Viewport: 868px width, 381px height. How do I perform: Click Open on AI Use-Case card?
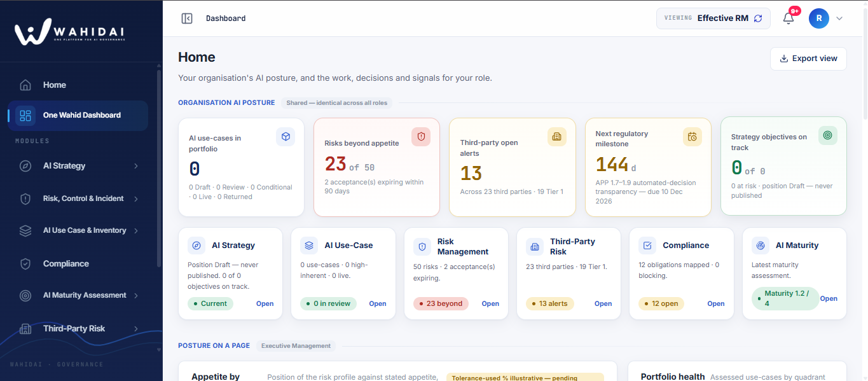(378, 304)
